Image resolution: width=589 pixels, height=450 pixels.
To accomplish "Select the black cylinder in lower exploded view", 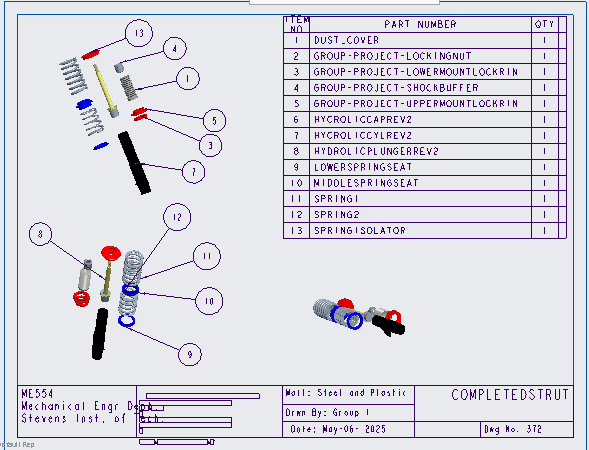I will point(100,334).
